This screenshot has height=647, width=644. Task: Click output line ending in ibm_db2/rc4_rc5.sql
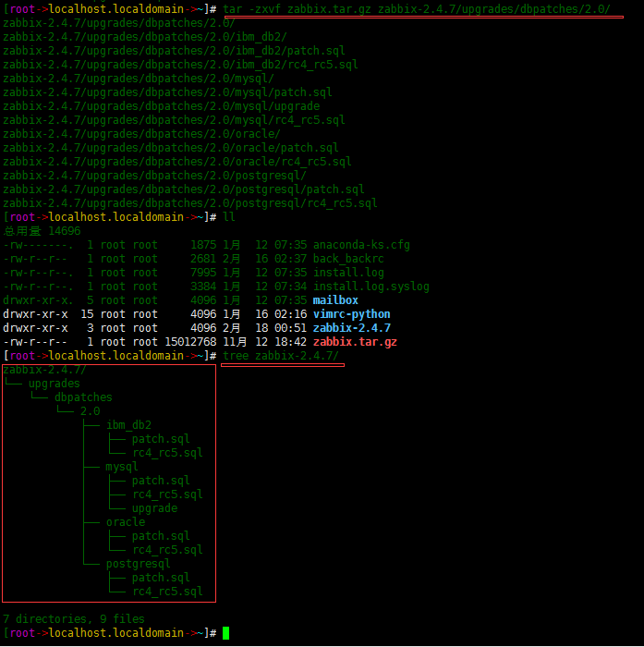coord(180,65)
